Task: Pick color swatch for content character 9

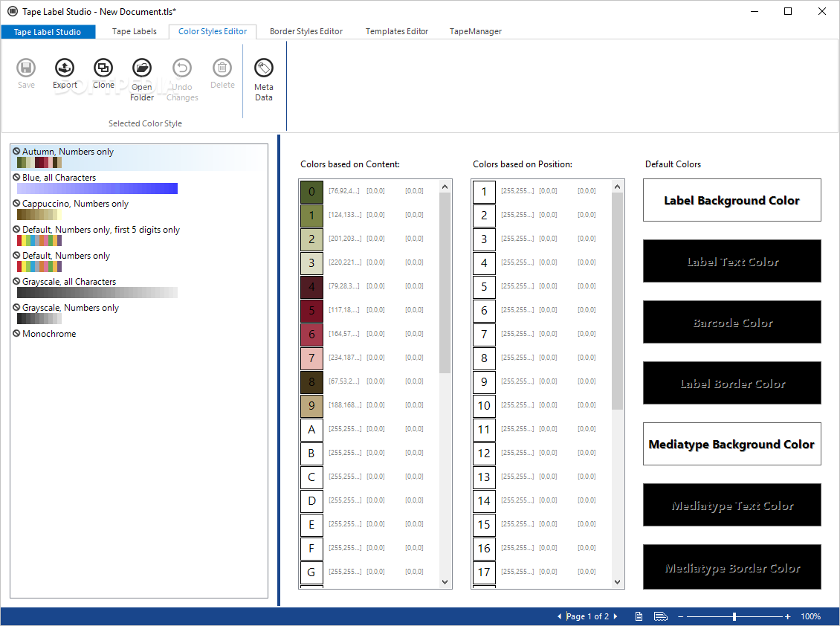Action: click(311, 406)
